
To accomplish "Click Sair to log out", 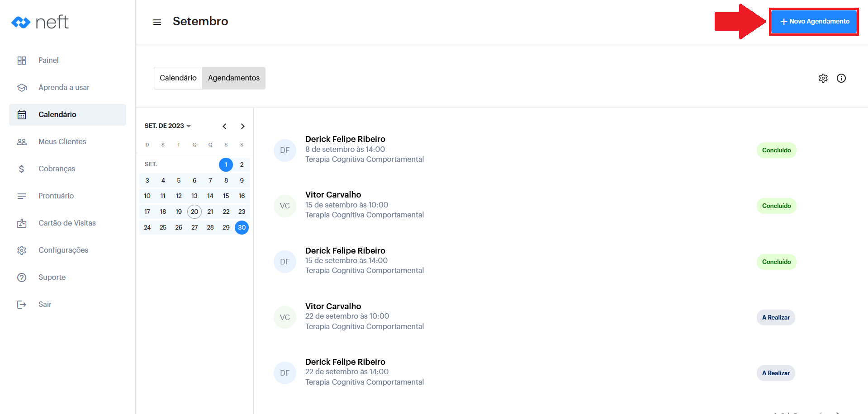I will click(x=45, y=305).
